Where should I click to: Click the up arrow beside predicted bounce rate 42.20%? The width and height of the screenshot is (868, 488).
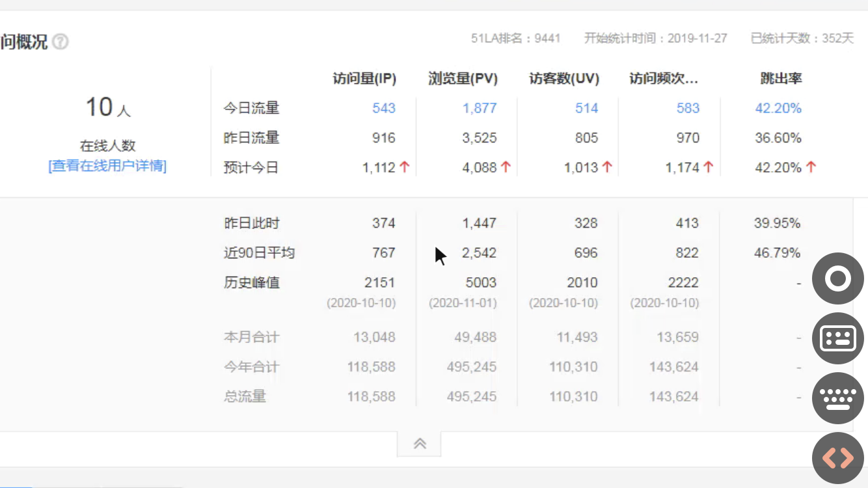811,167
